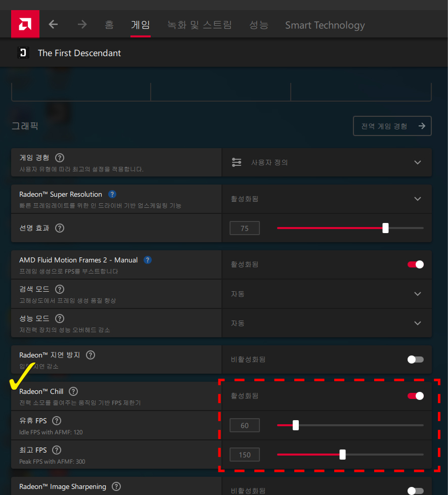
Task: Adjust the 선명 효과 slider handle
Action: click(385, 228)
